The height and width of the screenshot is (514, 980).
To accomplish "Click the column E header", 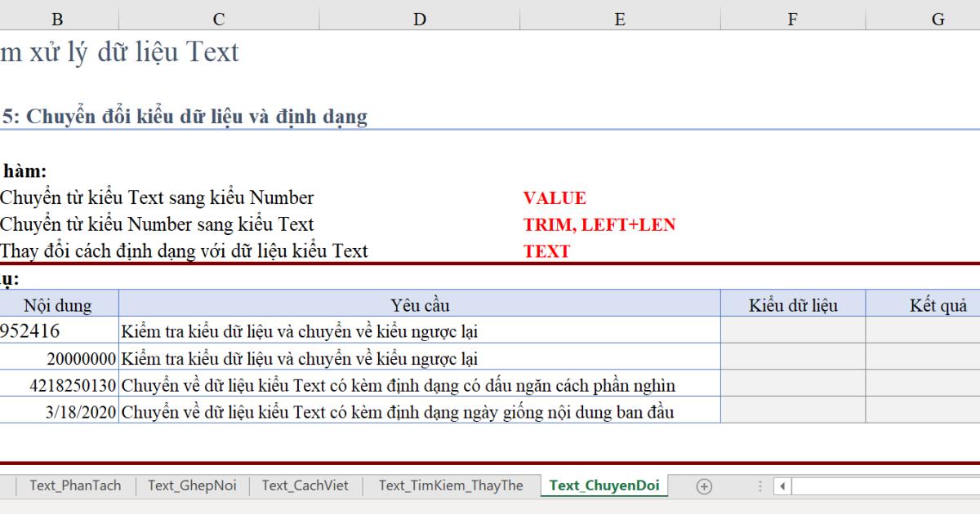I will 619,20.
